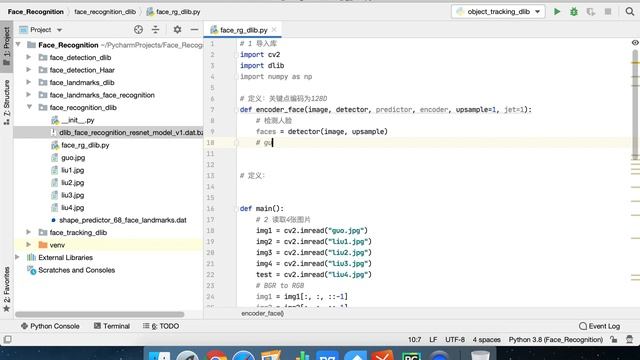Open the Structure side tab
640x360 pixels.
tap(7, 102)
